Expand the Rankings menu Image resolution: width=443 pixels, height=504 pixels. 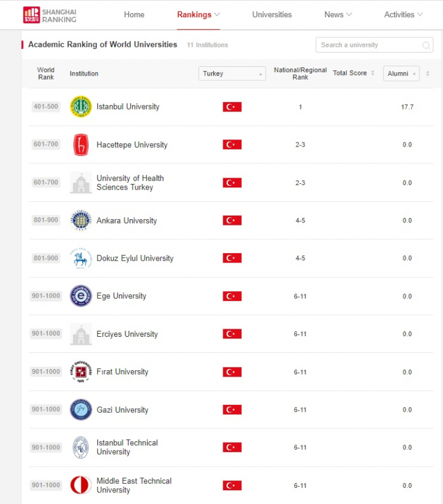click(x=198, y=15)
